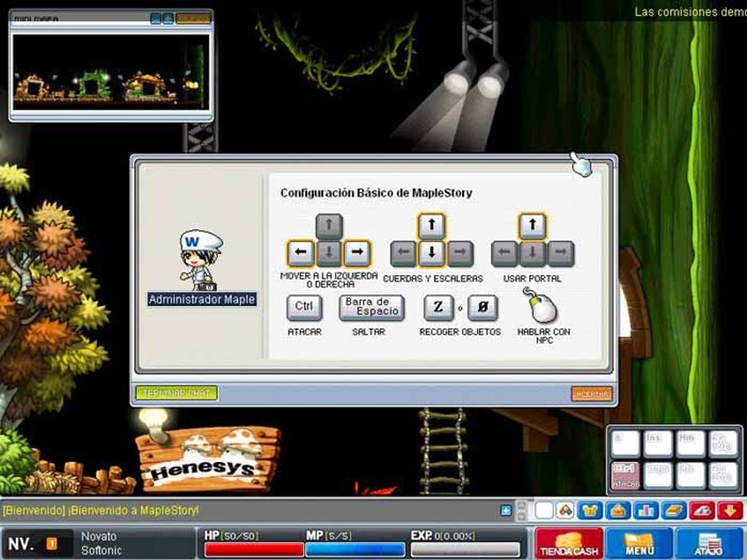Click the Barra de Espacio key image
This screenshot has height=560, width=747.
(371, 307)
